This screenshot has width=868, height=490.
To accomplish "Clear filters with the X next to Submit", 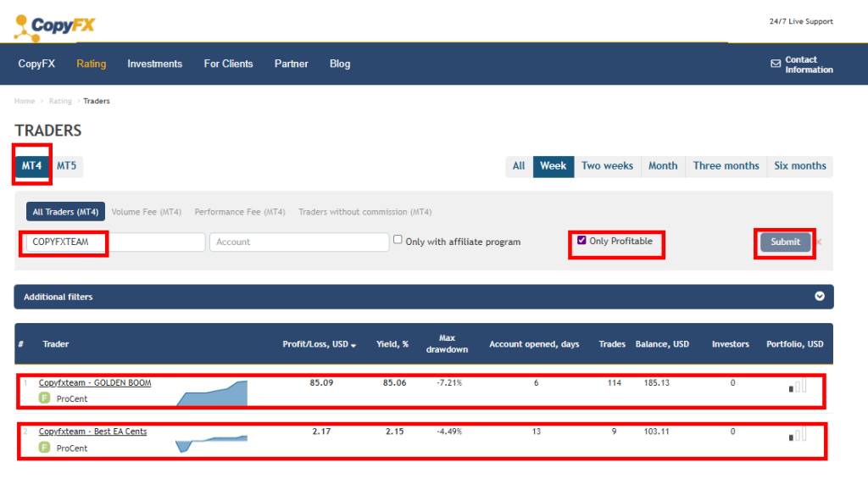I will point(819,242).
